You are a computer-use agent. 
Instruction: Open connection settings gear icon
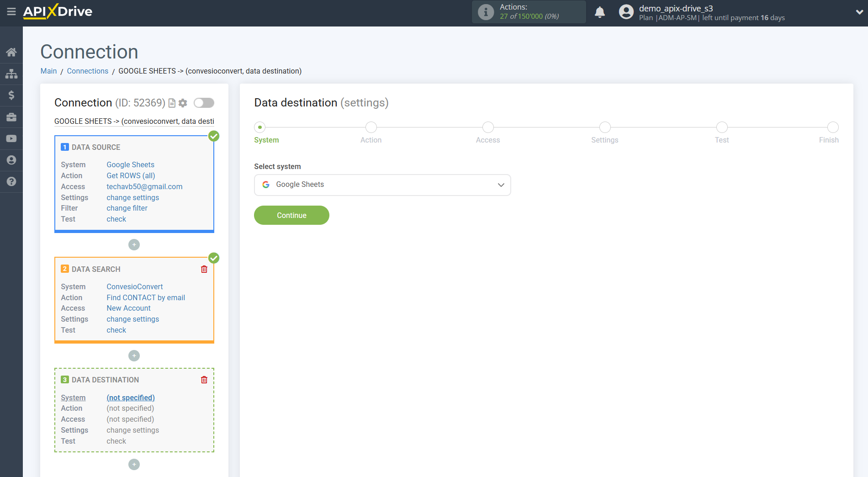183,103
